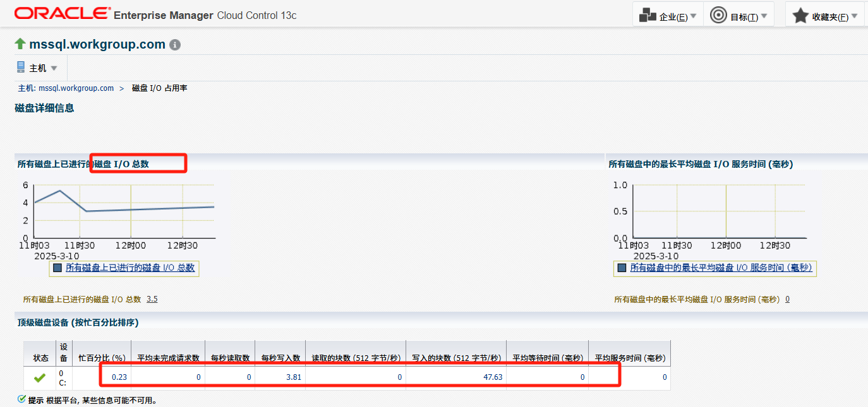Open the Favorites (收藏夹) star icon
Viewport: 868px width, 407px height.
800,16
